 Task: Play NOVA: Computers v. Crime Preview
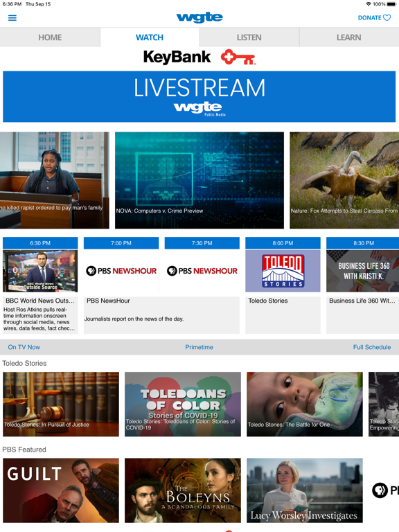coord(199,180)
